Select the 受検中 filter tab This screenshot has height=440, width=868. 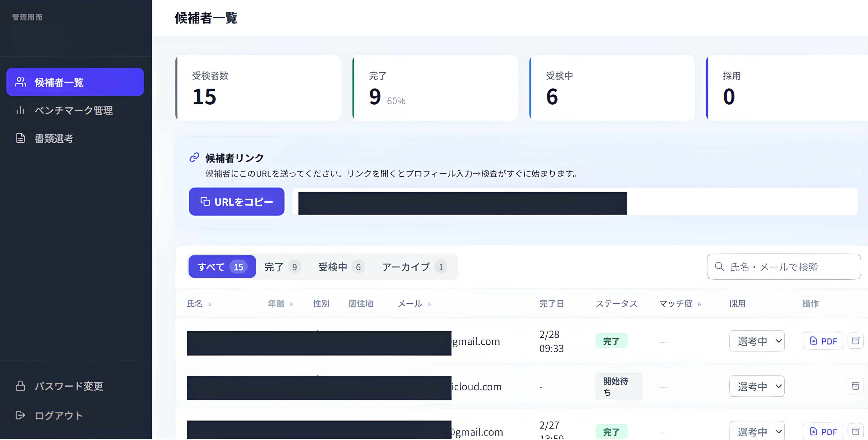coord(340,267)
